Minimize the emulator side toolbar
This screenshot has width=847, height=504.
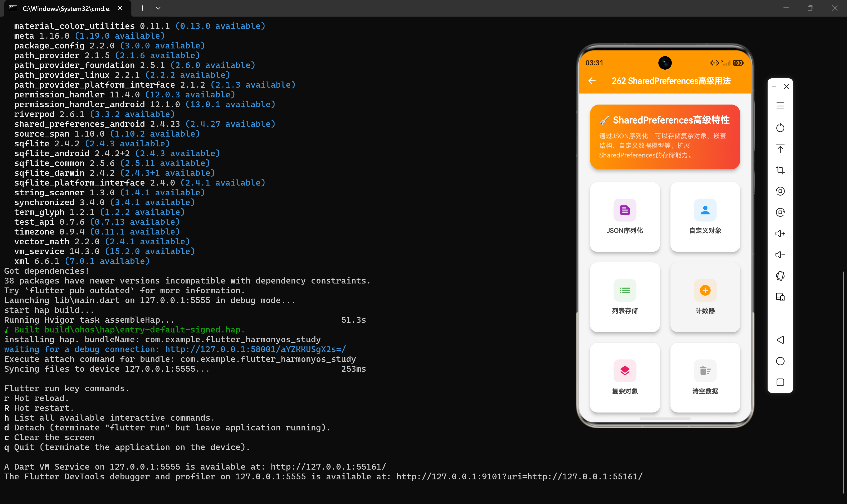point(774,87)
